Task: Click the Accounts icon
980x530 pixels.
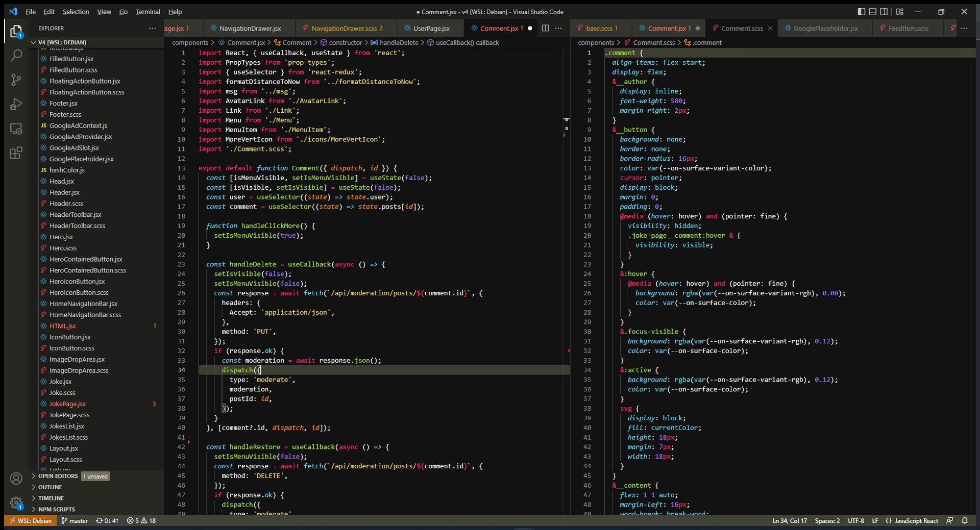Action: point(16,478)
